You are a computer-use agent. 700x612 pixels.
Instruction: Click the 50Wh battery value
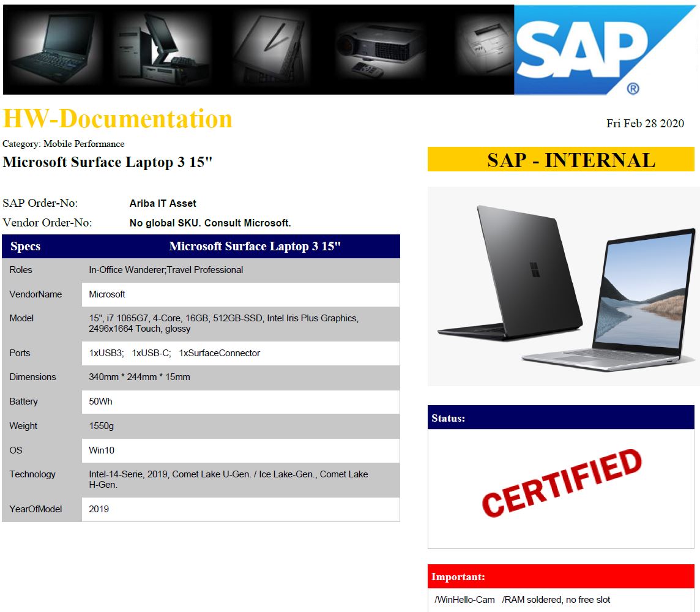(100, 401)
